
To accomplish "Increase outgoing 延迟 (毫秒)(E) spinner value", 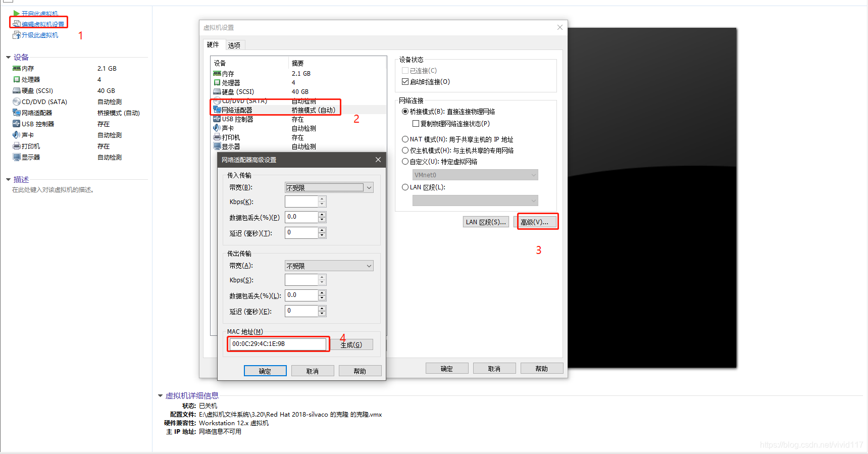I will [x=322, y=308].
